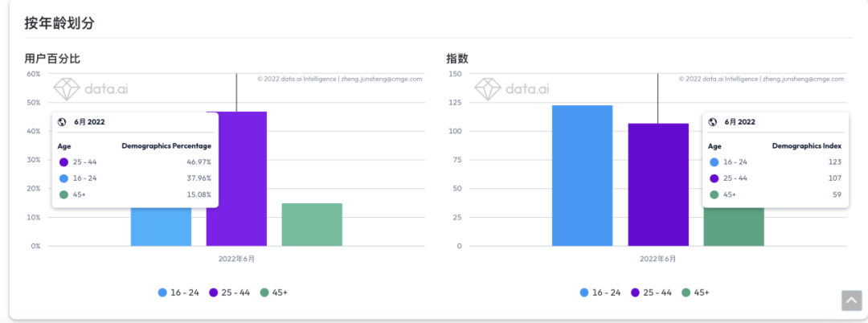The height and width of the screenshot is (323, 868).
Task: Click the scroll-to-top arrow button
Action: pyautogui.click(x=851, y=300)
